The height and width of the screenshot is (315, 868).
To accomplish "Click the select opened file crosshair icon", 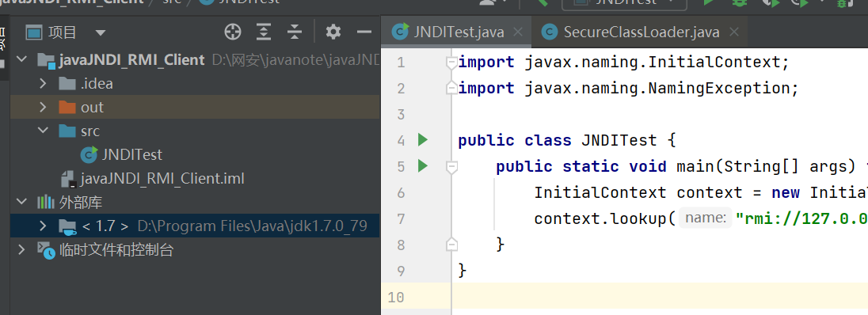I will click(x=233, y=32).
